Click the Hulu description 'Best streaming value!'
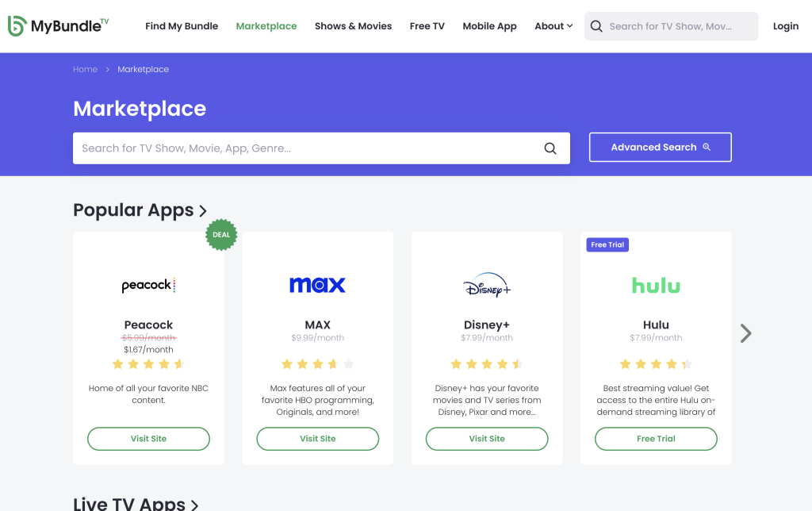812x511 pixels. coord(656,400)
